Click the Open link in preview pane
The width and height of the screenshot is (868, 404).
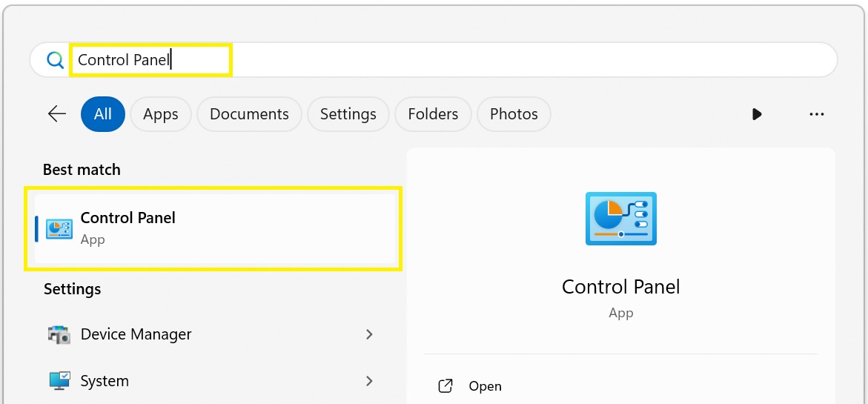[x=485, y=385]
